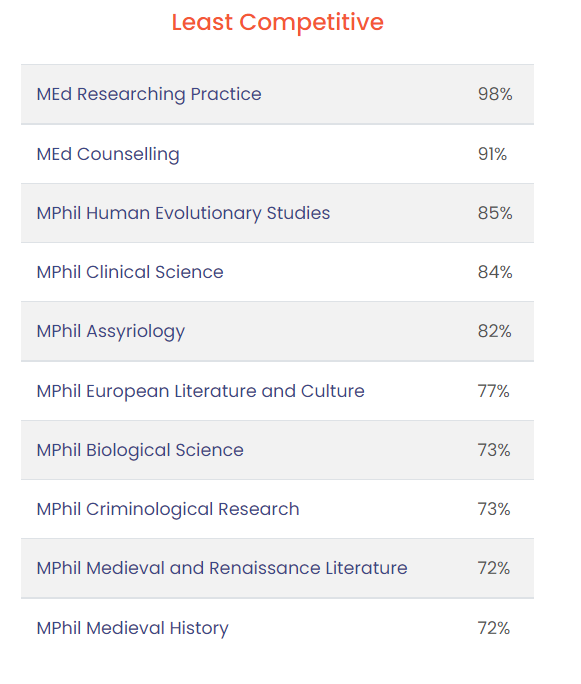
Task: Select the MEd Researching Practice row
Action: coord(277,94)
